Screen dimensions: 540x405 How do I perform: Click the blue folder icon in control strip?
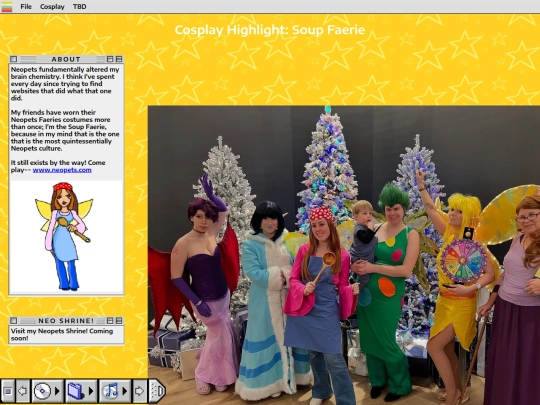[76, 391]
